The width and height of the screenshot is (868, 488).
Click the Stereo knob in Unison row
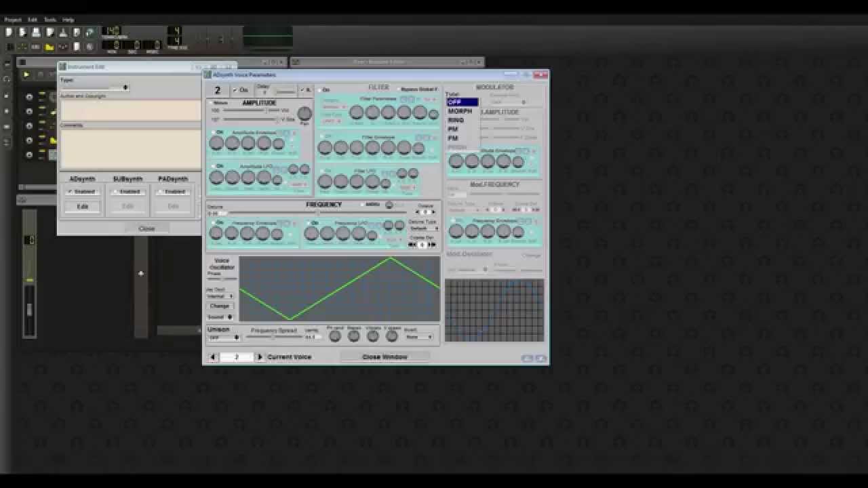point(353,336)
